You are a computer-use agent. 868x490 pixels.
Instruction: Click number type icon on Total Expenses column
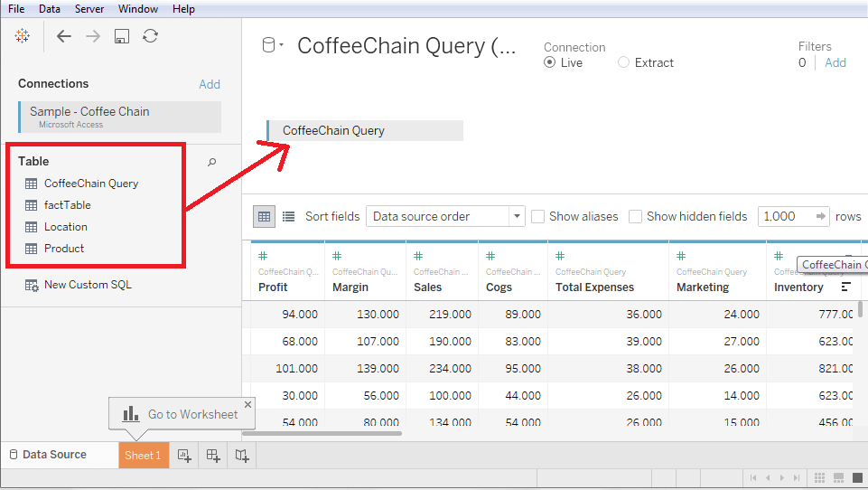click(560, 256)
